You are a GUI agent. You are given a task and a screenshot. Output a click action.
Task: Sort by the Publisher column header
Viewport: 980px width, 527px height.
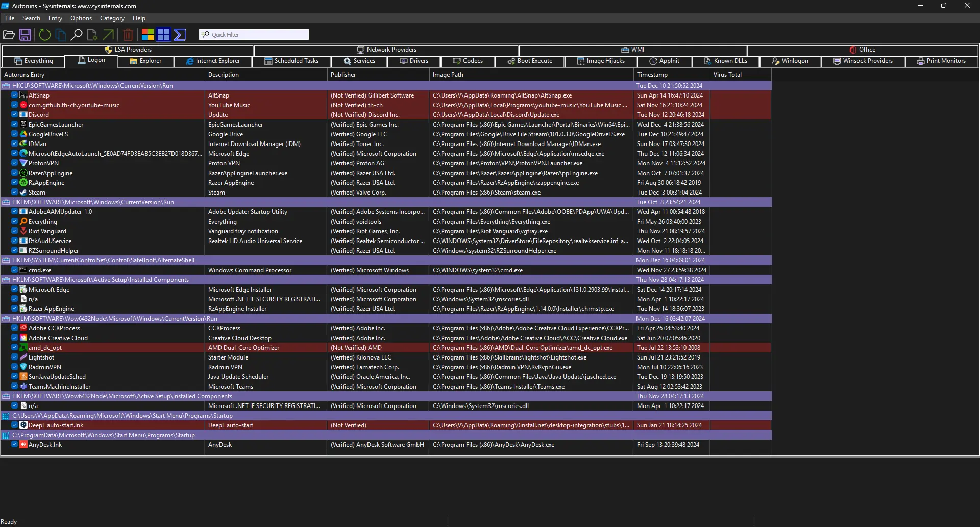[378, 75]
